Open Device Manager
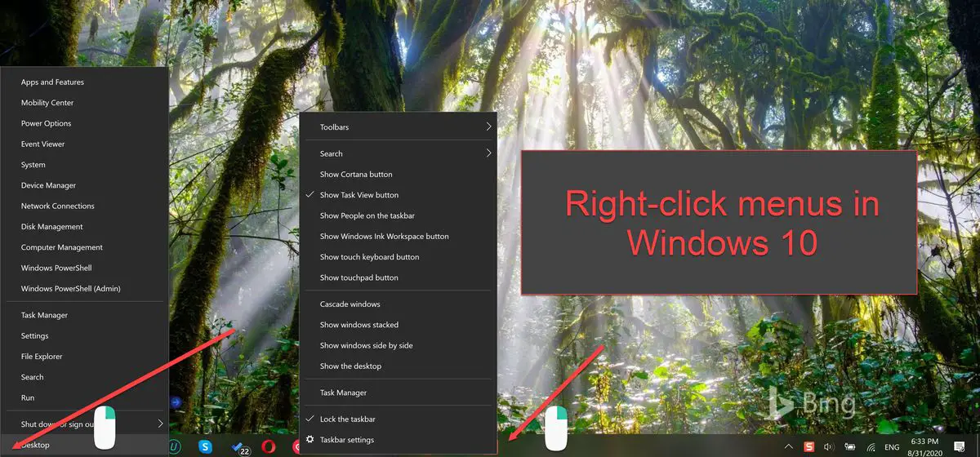The image size is (980, 457). [x=84, y=185]
